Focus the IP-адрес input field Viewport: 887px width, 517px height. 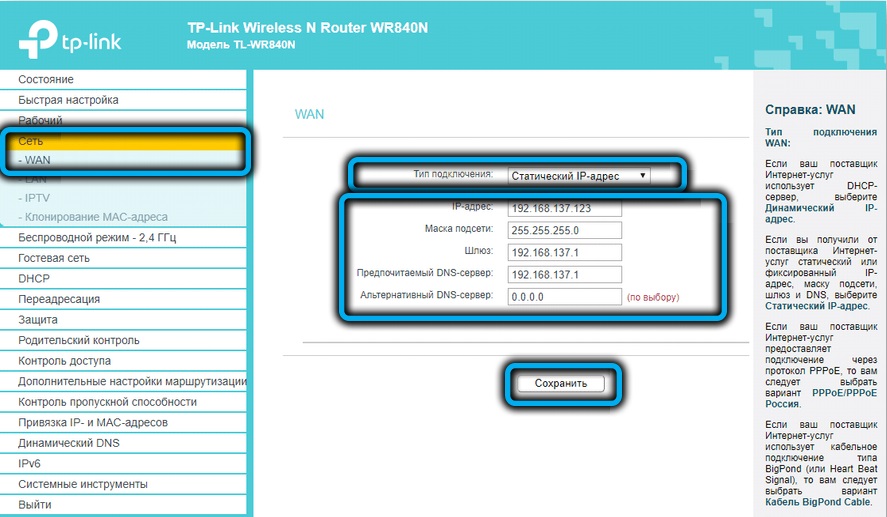coord(565,208)
